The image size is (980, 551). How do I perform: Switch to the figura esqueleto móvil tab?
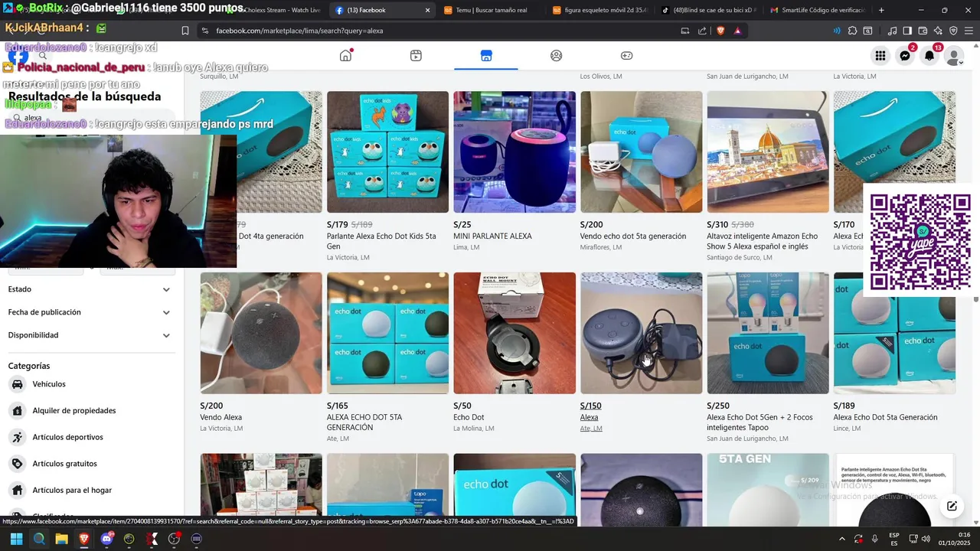point(599,10)
